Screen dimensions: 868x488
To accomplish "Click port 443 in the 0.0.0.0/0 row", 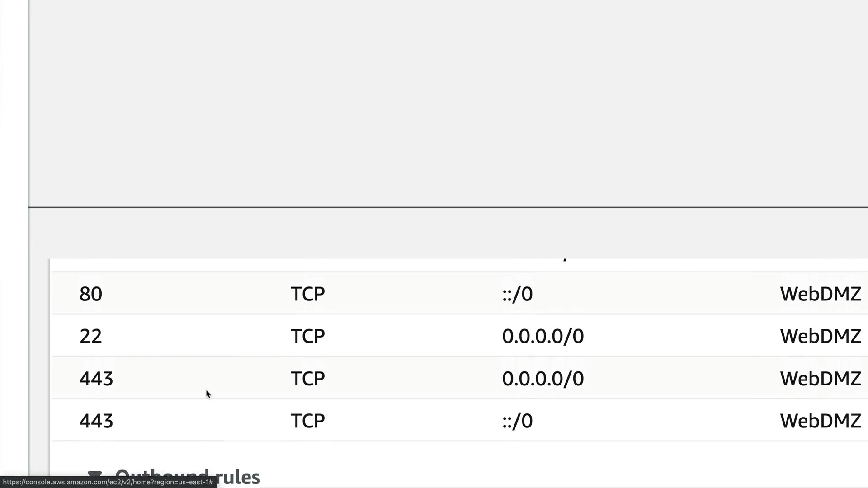I will [x=96, y=379].
